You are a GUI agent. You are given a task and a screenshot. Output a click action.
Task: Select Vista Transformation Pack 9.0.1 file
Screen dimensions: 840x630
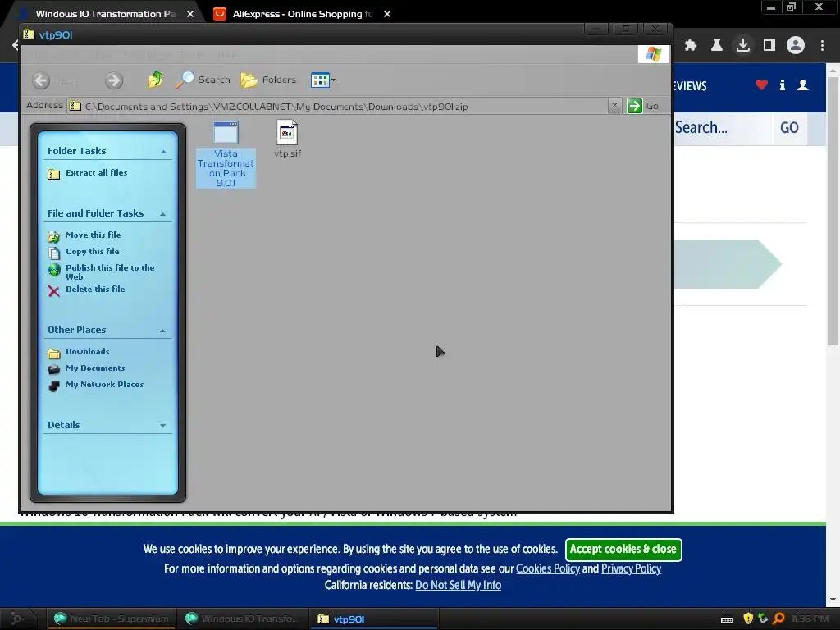tap(226, 154)
